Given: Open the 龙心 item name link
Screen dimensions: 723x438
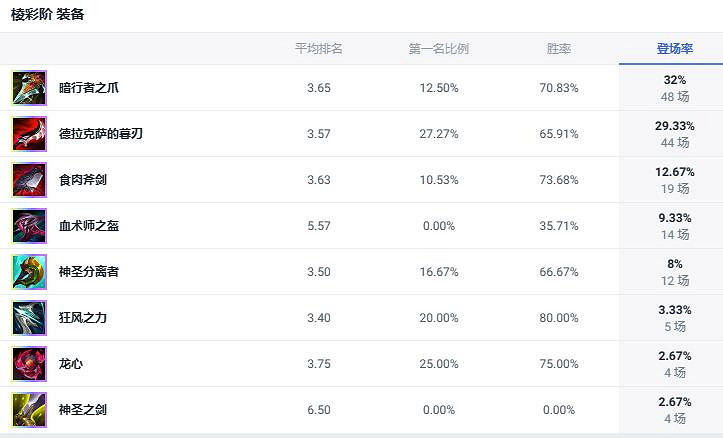Looking at the screenshot, I should pyautogui.click(x=71, y=364).
